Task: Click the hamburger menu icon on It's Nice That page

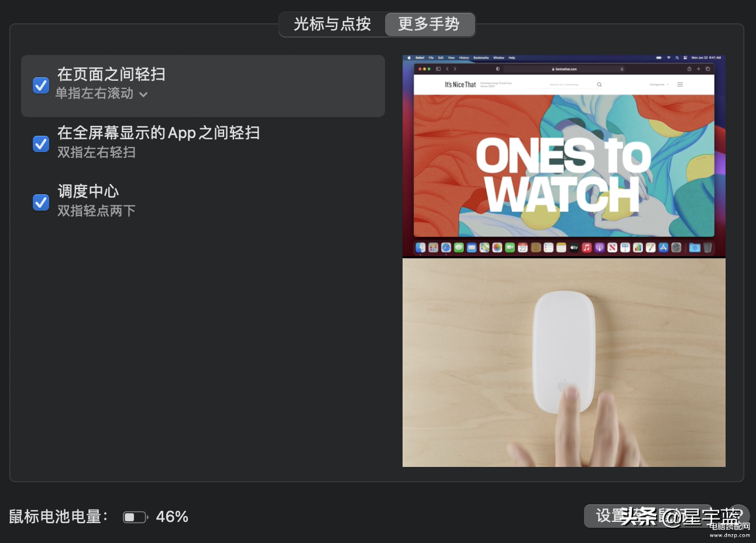Action: [680, 84]
